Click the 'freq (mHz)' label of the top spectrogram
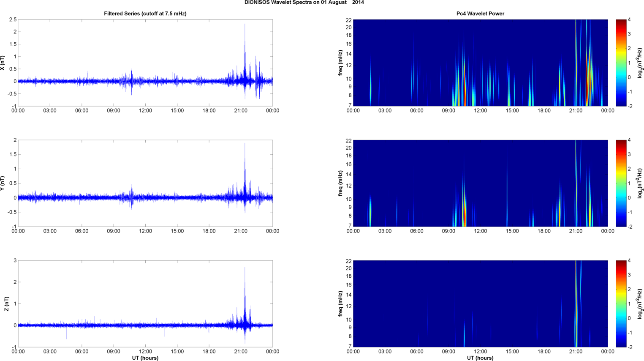 pos(340,63)
